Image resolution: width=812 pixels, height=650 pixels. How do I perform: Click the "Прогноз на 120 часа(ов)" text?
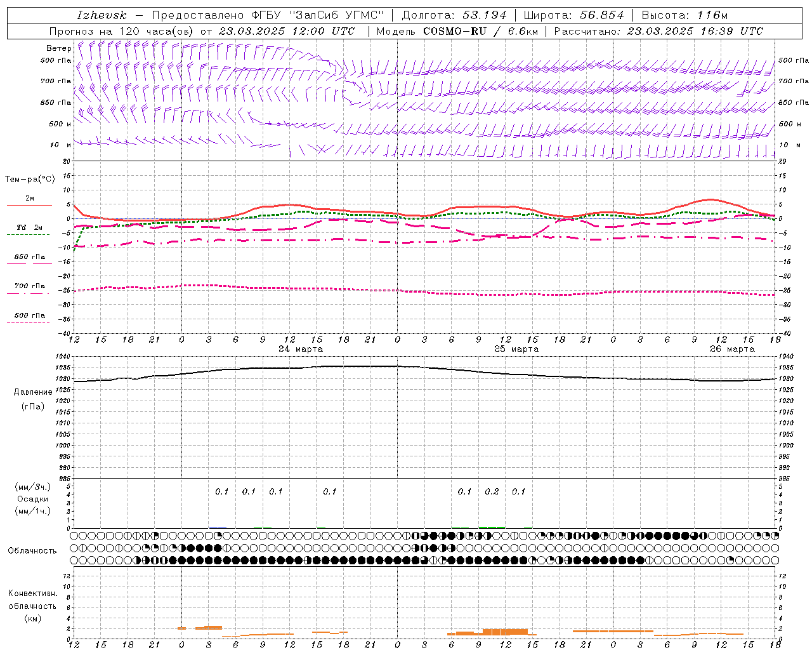122,31
